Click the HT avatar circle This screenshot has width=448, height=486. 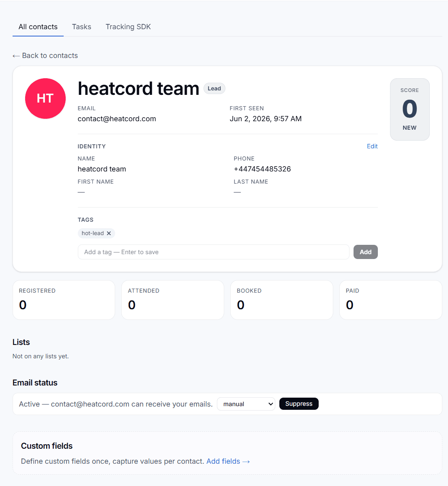tap(45, 98)
